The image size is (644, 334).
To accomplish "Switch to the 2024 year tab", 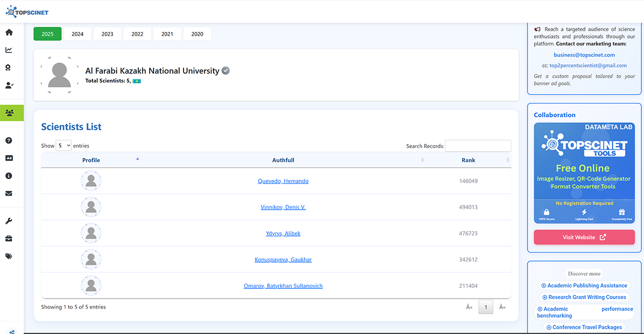I will tap(77, 34).
